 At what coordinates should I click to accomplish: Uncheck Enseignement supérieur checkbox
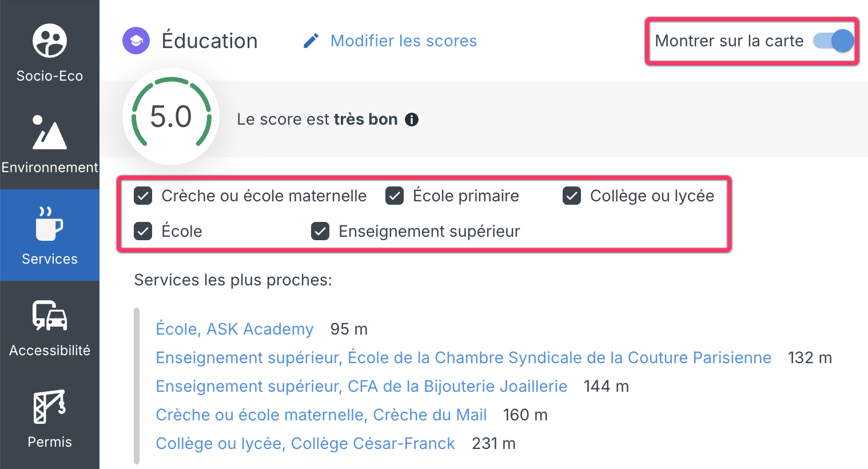320,232
